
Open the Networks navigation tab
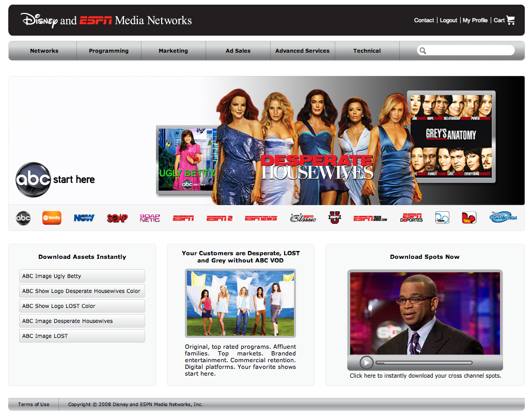[44, 51]
